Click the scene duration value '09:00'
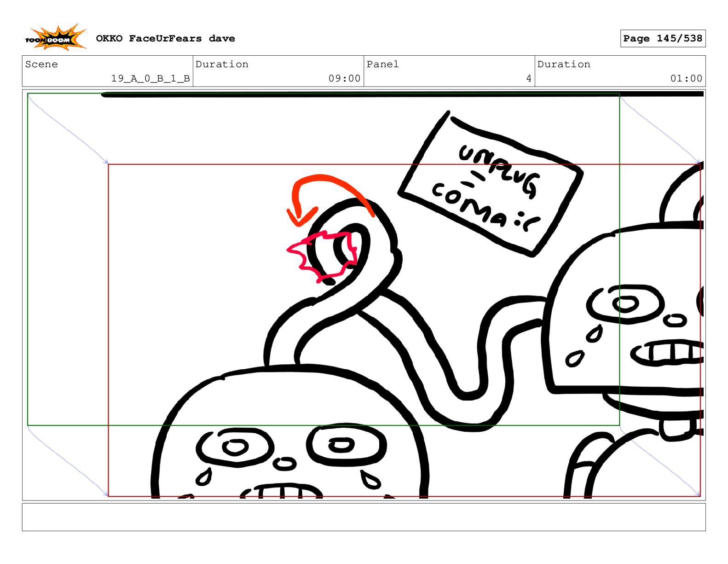This screenshot has width=728, height=564. pyautogui.click(x=344, y=78)
